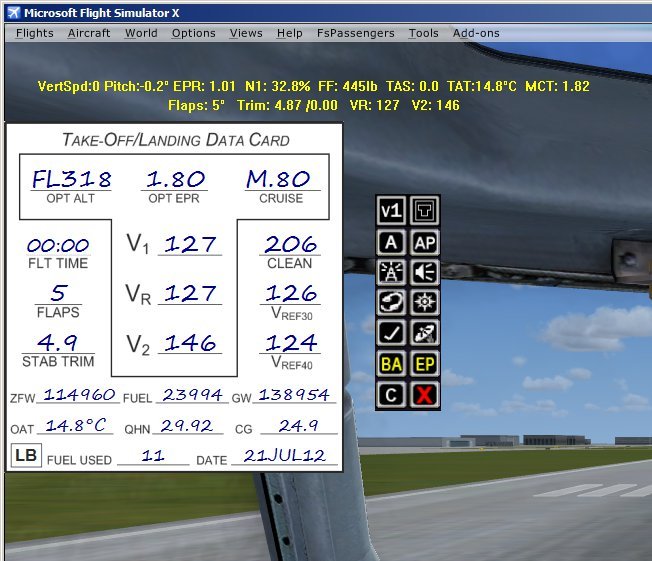The height and width of the screenshot is (561, 652).
Task: Click the VR 127 speed value
Action: (190, 293)
